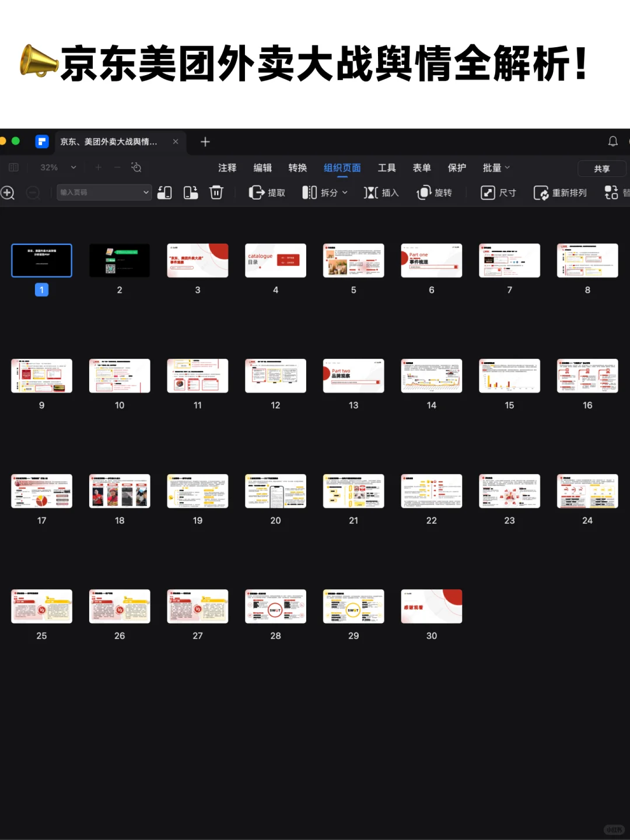Select page 14 timeline chart thumbnail
Image resolution: width=630 pixels, height=840 pixels.
(432, 376)
